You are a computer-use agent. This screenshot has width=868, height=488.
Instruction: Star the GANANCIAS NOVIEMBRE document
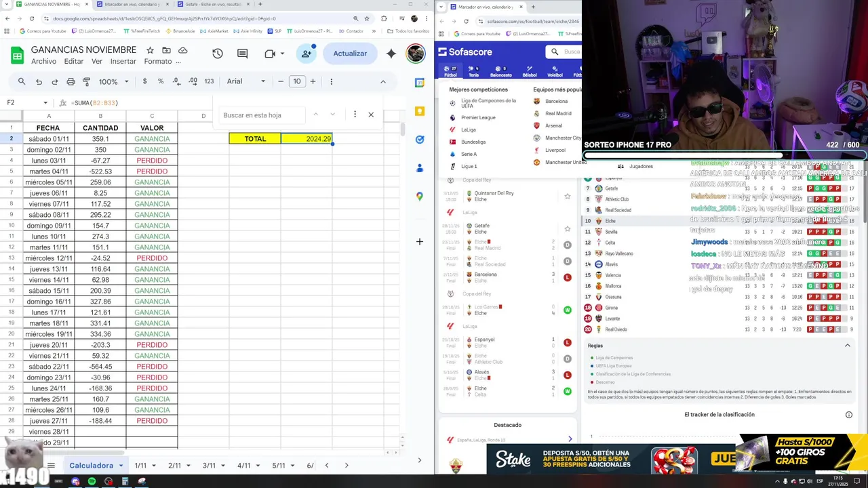tap(150, 50)
